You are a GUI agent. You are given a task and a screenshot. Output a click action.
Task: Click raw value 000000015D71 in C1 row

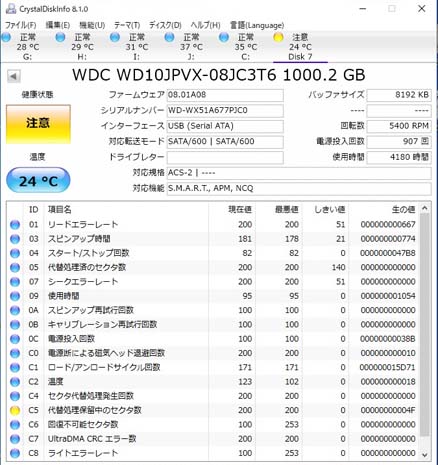pos(388,368)
